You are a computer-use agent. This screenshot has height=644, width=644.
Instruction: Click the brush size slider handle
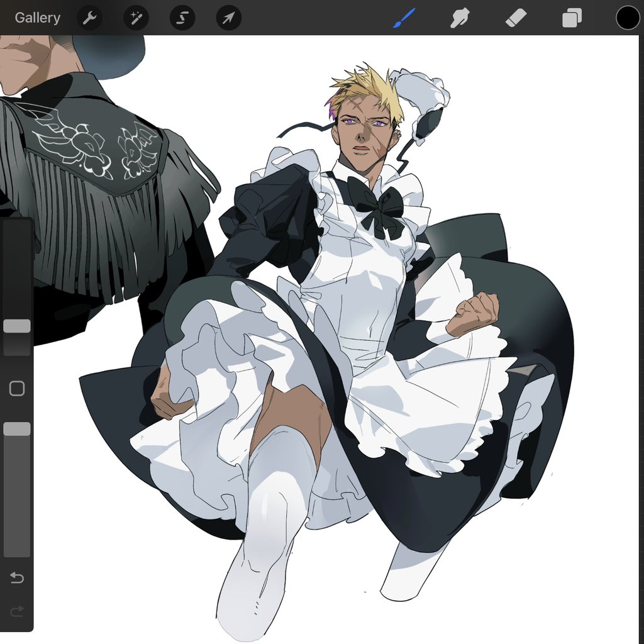(17, 326)
